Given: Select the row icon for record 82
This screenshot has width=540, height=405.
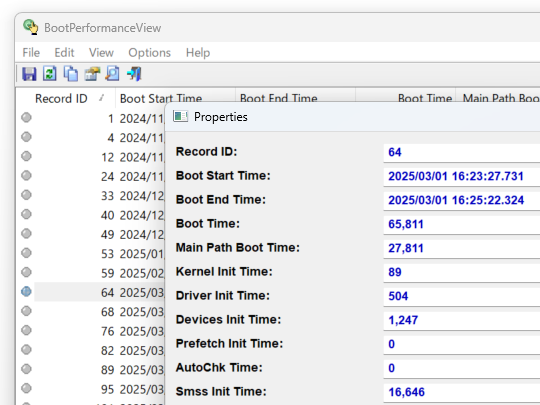Looking at the screenshot, I should click(27, 350).
